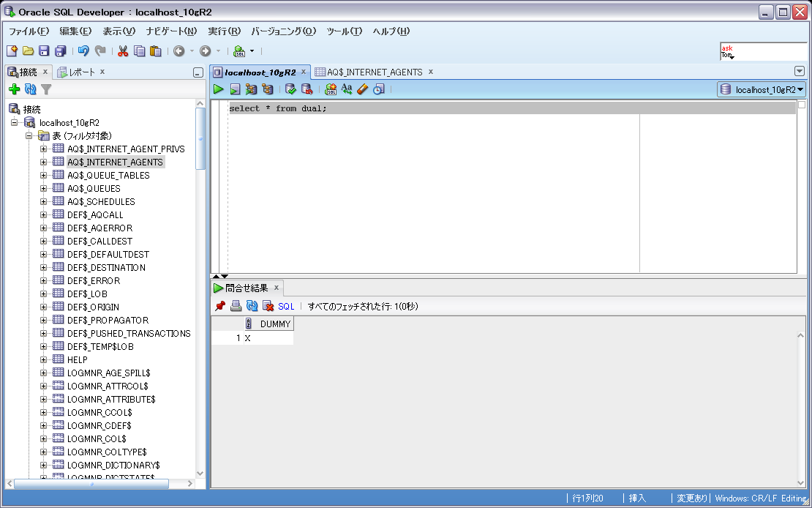The image size is (812, 508).
Task: Click the Ask Tom search field
Action: (763, 52)
